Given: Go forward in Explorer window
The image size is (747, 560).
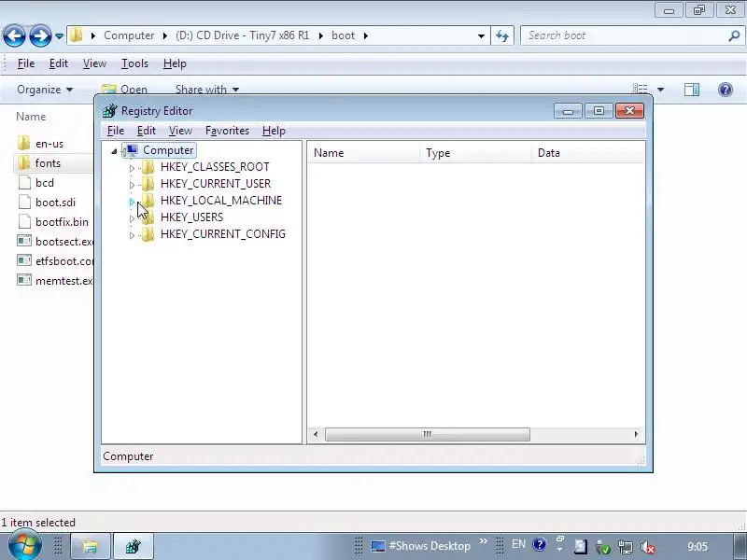Looking at the screenshot, I should [40, 35].
